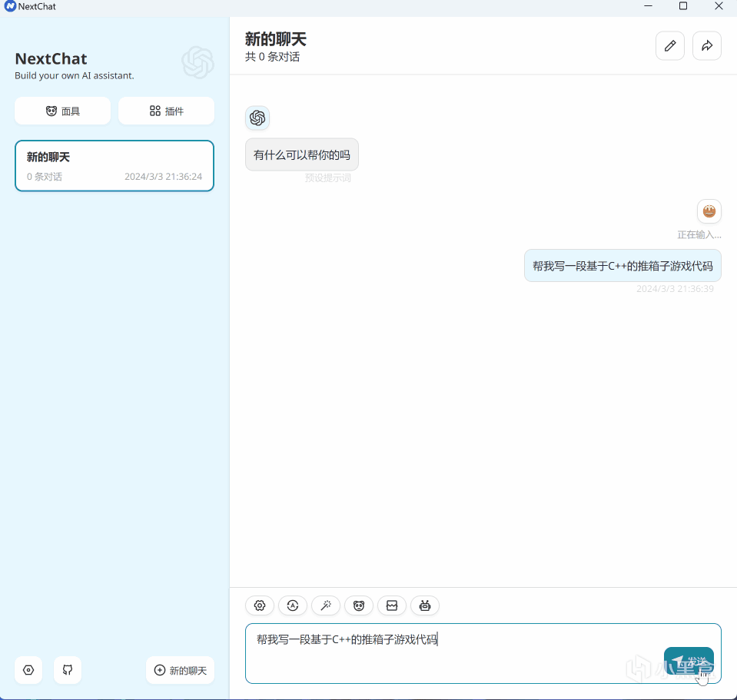Screen dimensions: 737x700
Task: Open the GitHub repository icon
Action: pos(68,670)
